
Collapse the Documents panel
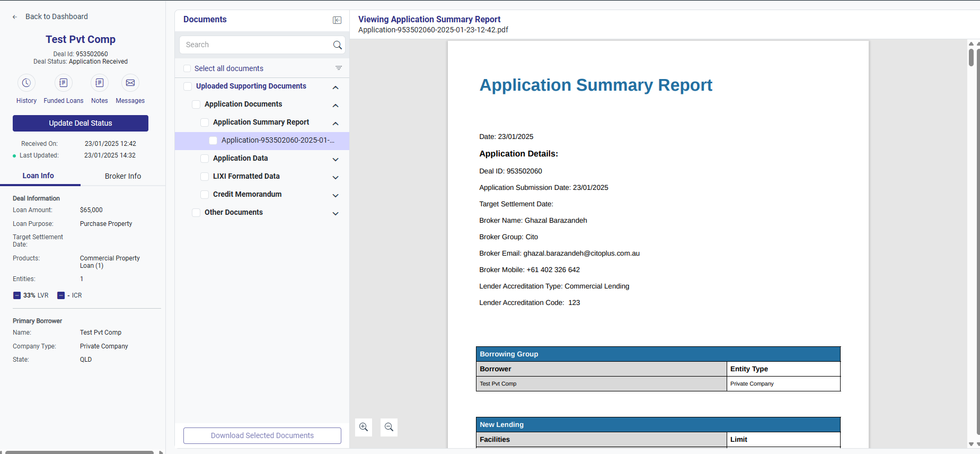[337, 20]
